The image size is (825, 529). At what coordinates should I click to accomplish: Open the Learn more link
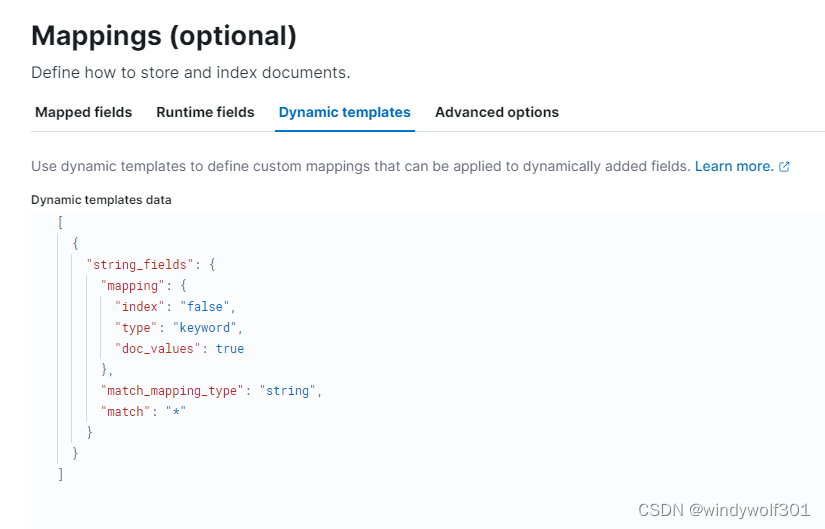[734, 166]
